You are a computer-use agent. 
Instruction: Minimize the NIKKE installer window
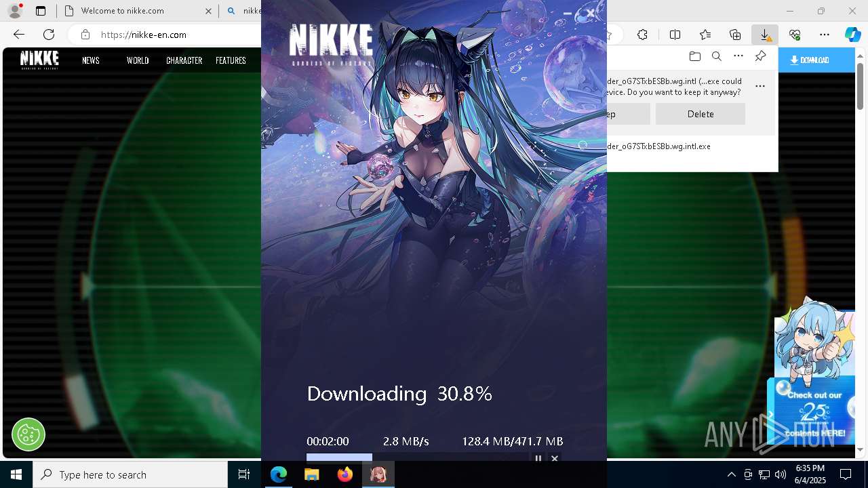tap(568, 13)
